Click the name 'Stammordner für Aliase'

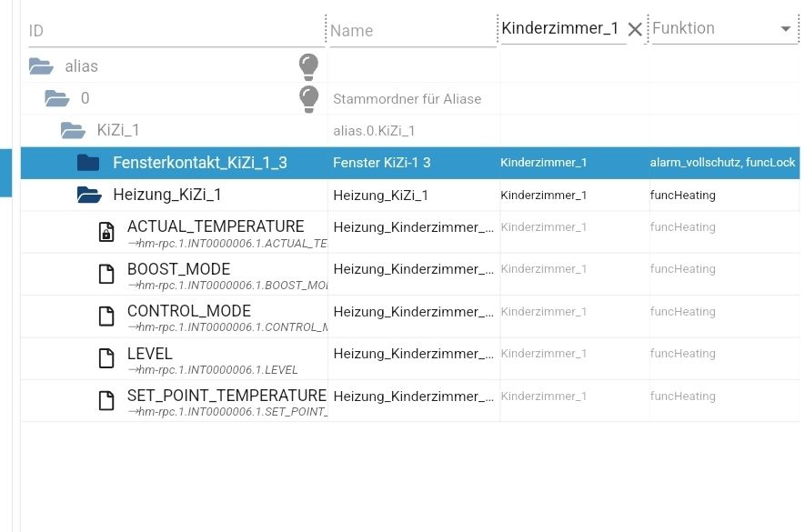(408, 98)
